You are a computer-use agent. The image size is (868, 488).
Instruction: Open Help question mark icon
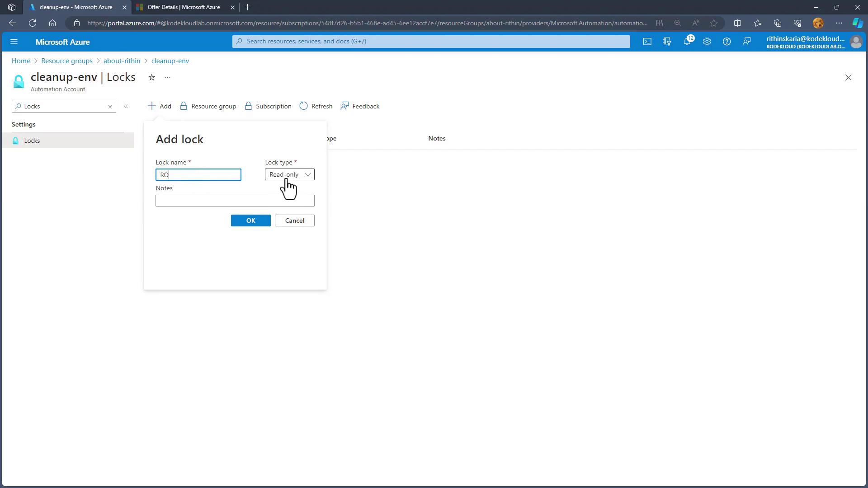(726, 42)
